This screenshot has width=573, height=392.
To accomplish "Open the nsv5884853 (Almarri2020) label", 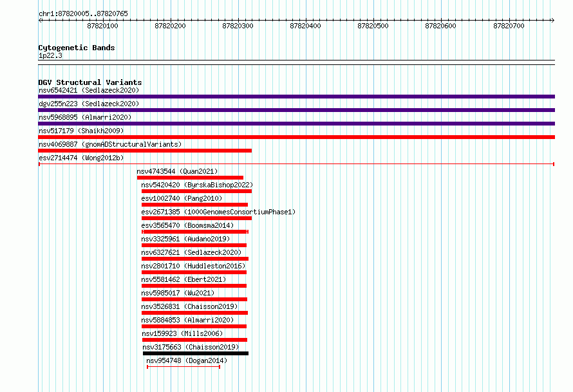I will click(187, 320).
